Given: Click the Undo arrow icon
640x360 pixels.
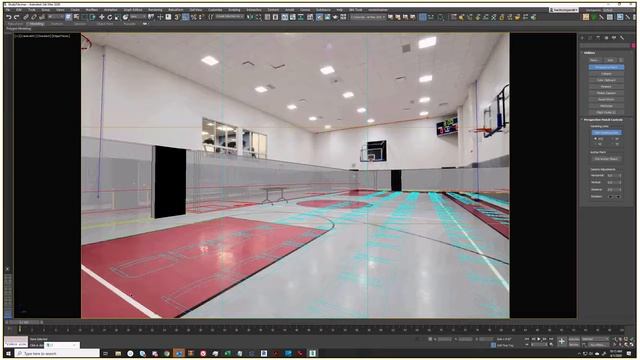Looking at the screenshot, I should pyautogui.click(x=8, y=17).
